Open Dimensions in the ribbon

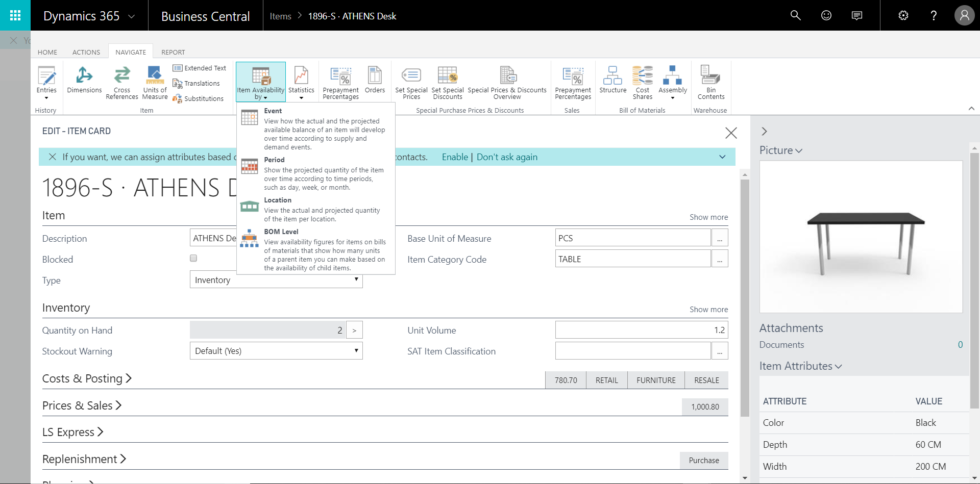click(x=84, y=81)
